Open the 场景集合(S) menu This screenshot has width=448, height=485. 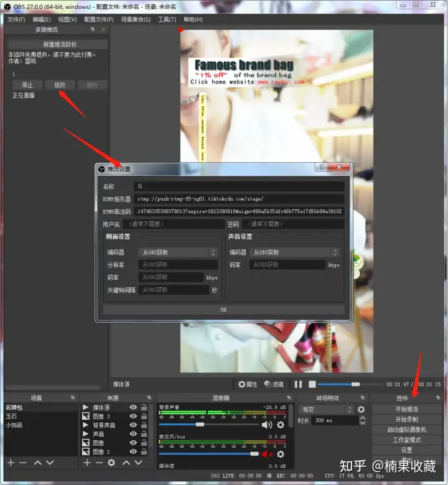[x=136, y=19]
